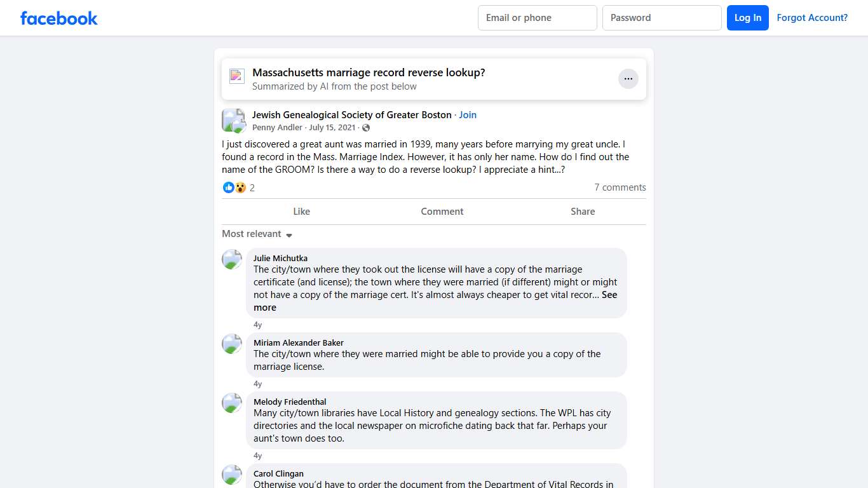Viewport: 868px width, 488px height.
Task: Click the Facebook logo
Action: click(x=59, y=18)
